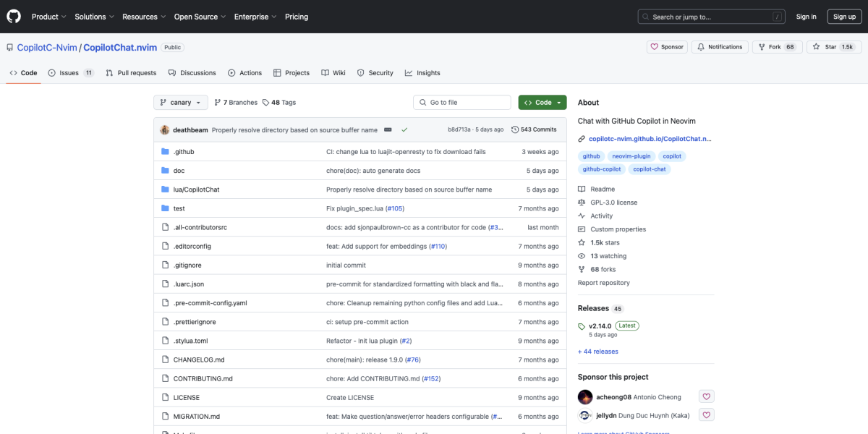Click deathbeam's profile avatar
This screenshot has width=868, height=434.
pyautogui.click(x=164, y=129)
